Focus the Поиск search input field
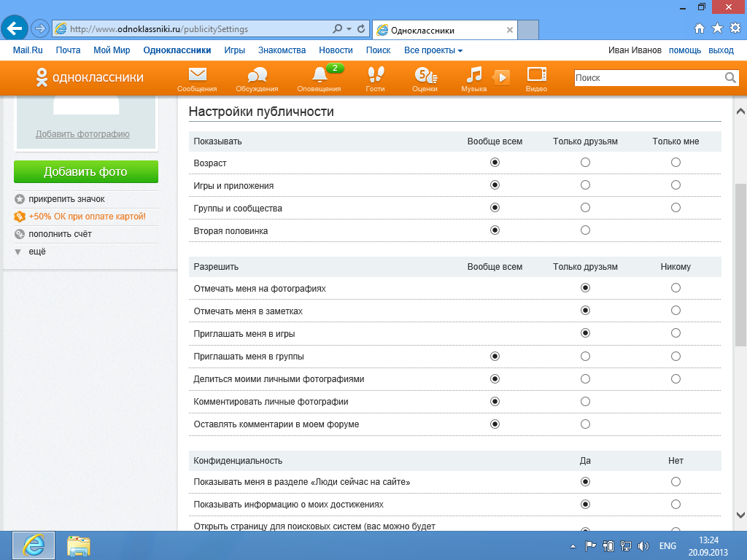 pos(649,77)
